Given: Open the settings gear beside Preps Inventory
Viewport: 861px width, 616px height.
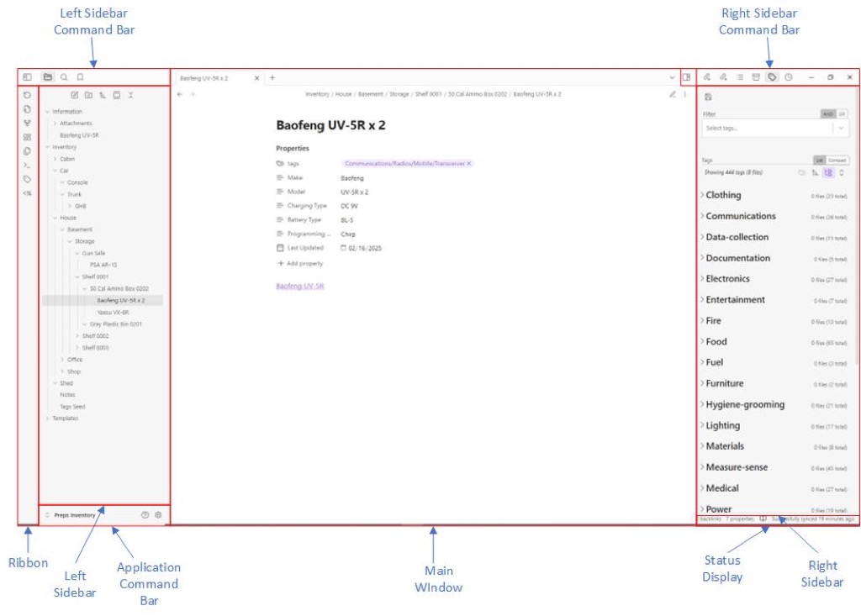Looking at the screenshot, I should click(158, 514).
